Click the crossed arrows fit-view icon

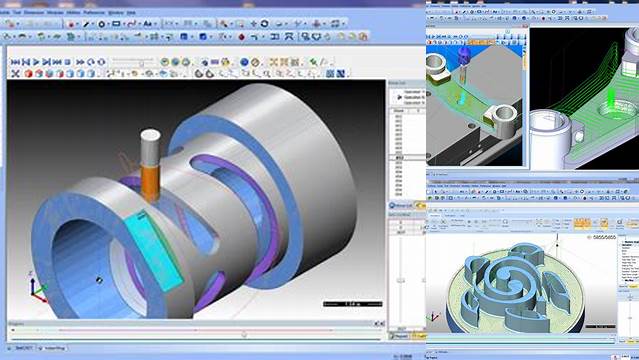[15, 74]
